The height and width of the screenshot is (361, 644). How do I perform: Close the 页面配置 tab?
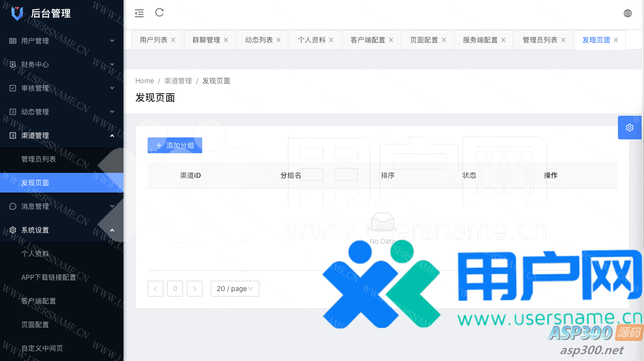click(444, 40)
